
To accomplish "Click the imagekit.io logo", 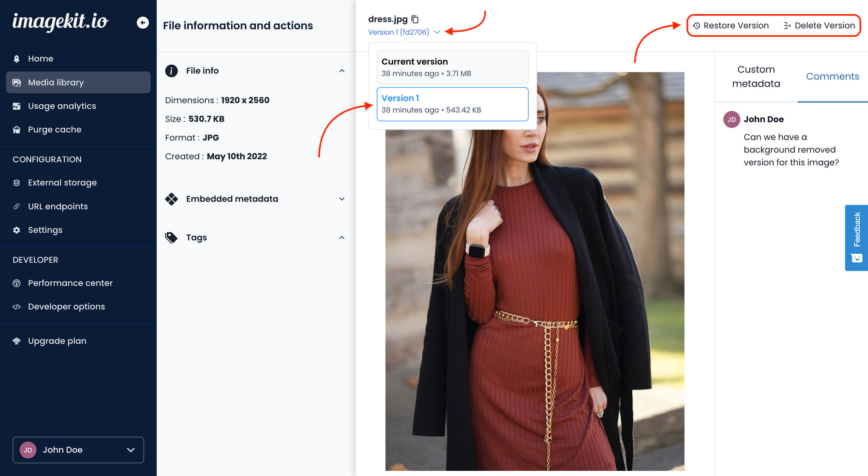I will tap(60, 21).
